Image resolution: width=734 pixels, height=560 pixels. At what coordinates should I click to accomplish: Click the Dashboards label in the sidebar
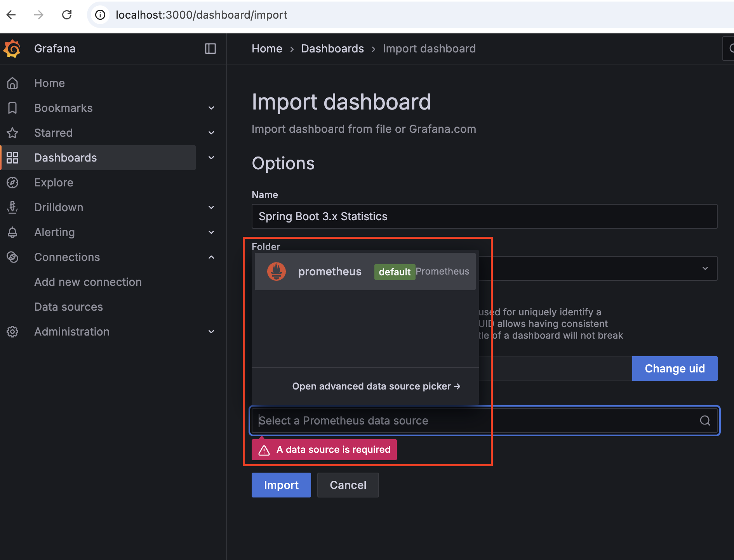click(x=65, y=158)
